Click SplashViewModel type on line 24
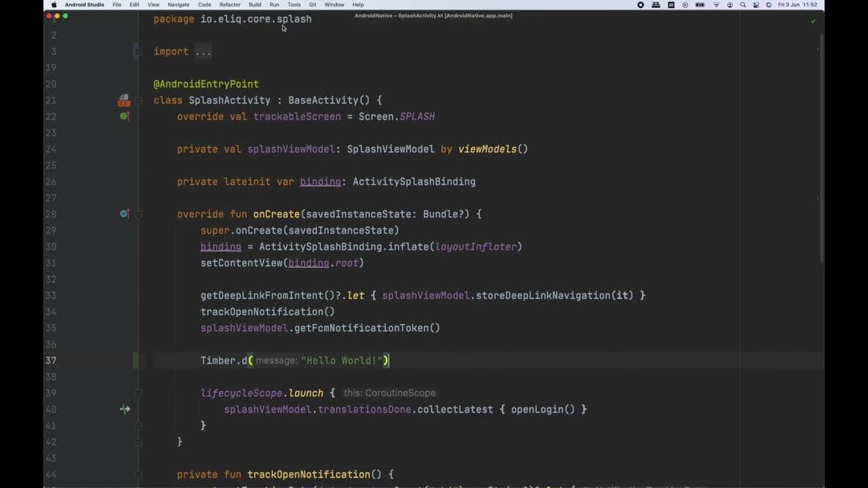The width and height of the screenshot is (868, 488). 391,149
